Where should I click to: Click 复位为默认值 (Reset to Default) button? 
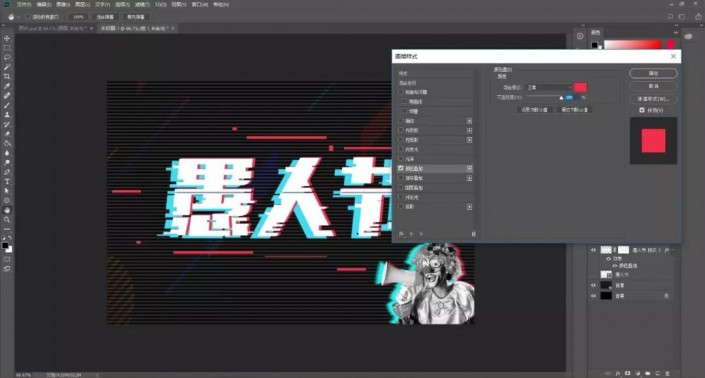(575, 110)
